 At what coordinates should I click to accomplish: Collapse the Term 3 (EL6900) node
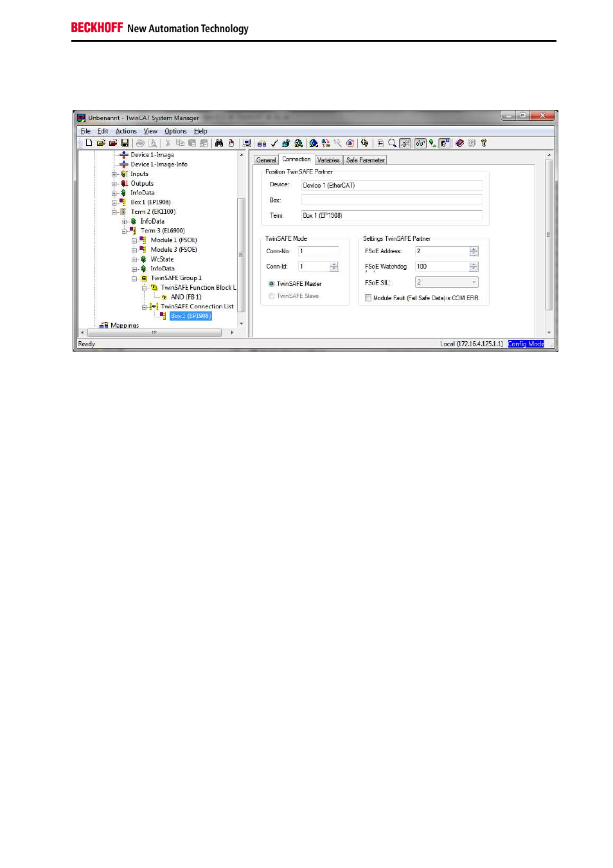click(125, 231)
